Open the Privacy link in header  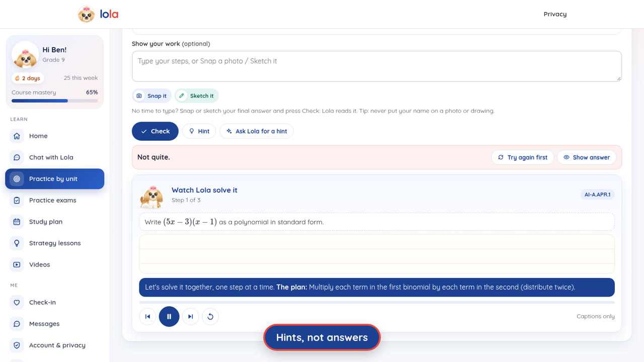[x=555, y=14]
